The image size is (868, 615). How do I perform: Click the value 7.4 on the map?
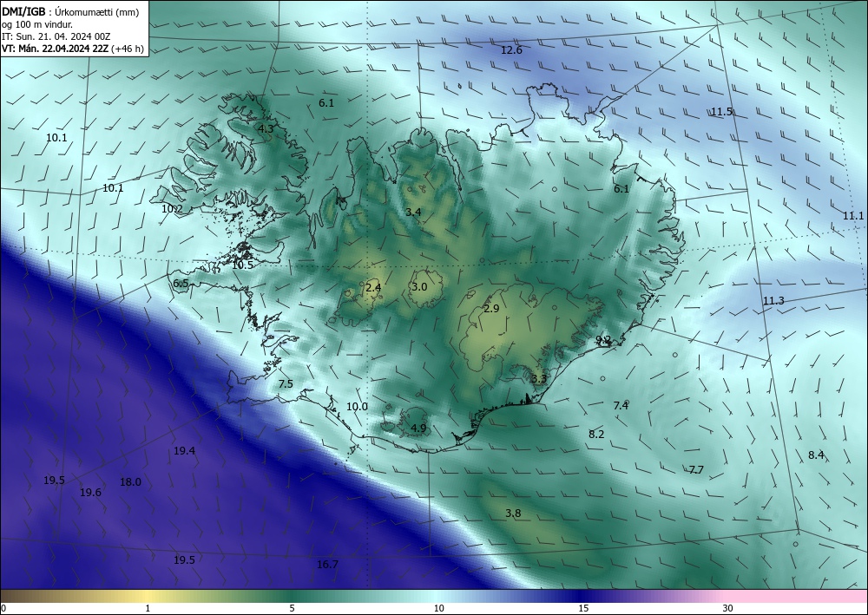[621, 406]
